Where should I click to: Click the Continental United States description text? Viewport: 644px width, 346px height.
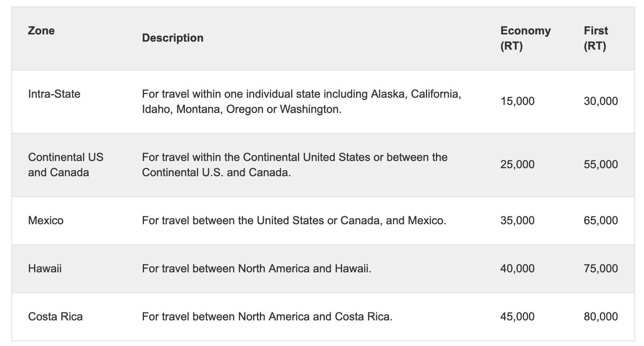tap(294, 165)
